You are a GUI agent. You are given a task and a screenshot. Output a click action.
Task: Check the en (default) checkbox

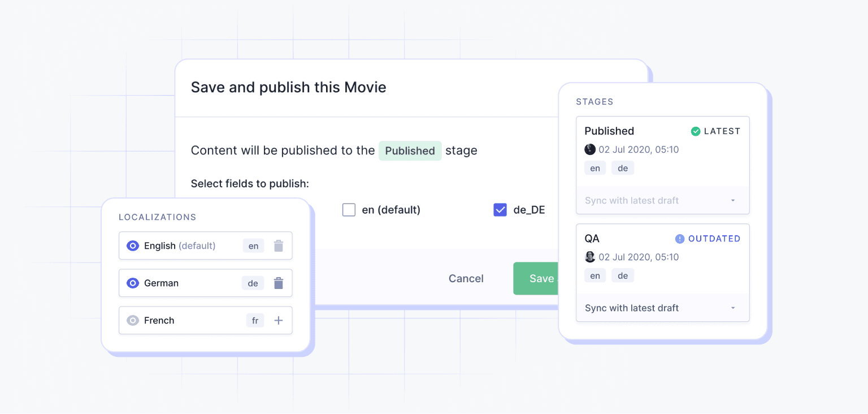pos(349,210)
